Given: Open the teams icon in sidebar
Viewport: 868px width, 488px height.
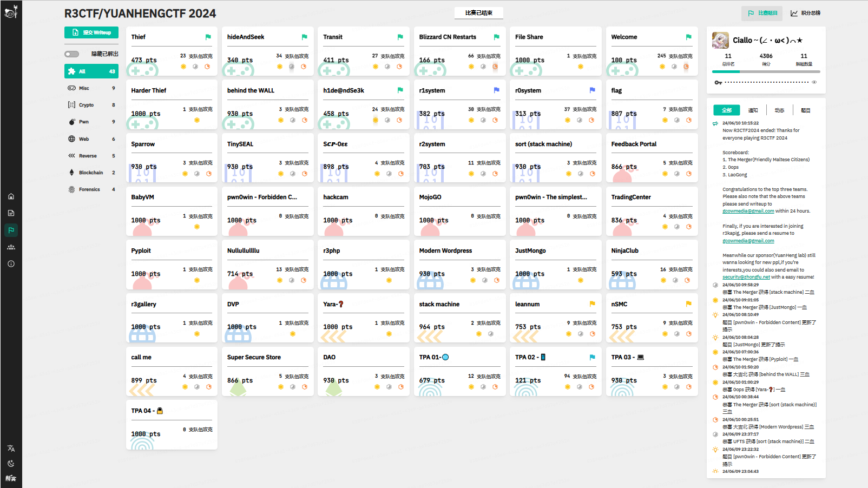Looking at the screenshot, I should [11, 247].
